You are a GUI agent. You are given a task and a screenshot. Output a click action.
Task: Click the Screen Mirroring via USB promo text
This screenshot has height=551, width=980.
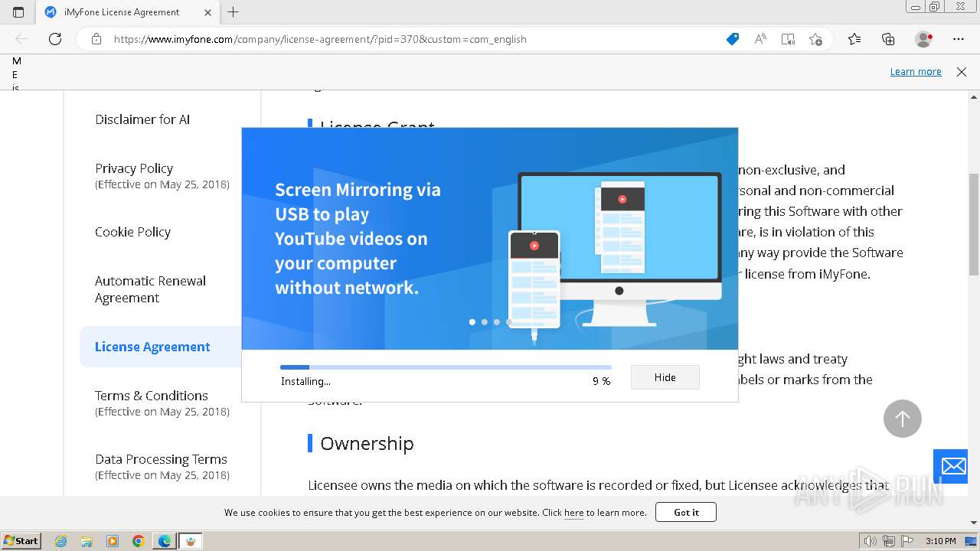[358, 239]
